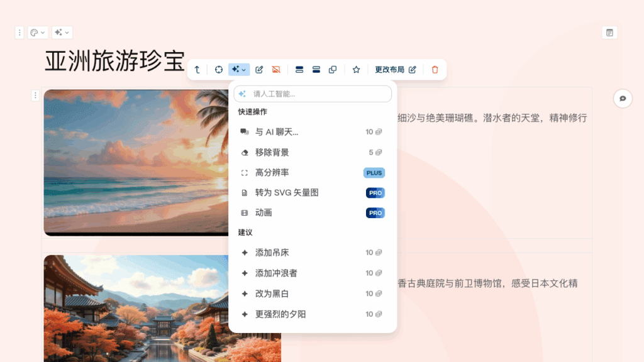Focus the 请人工智能... input field
This screenshot has width=644, height=362.
tap(313, 94)
